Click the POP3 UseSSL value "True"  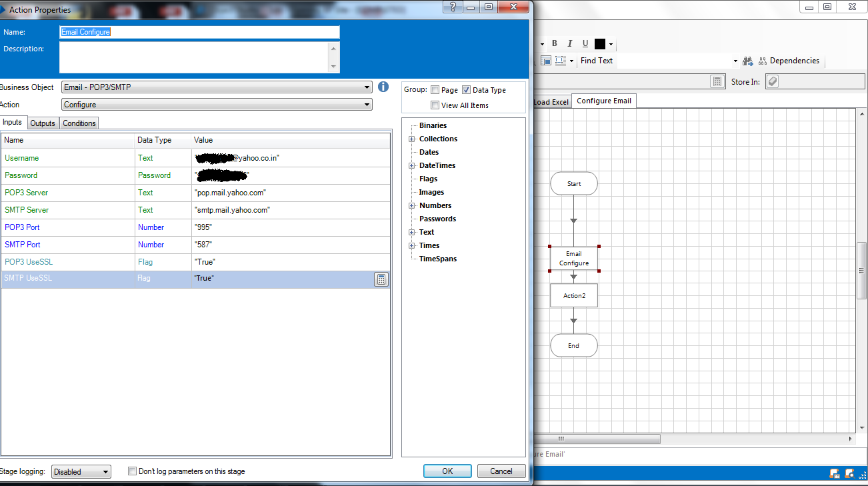(205, 262)
